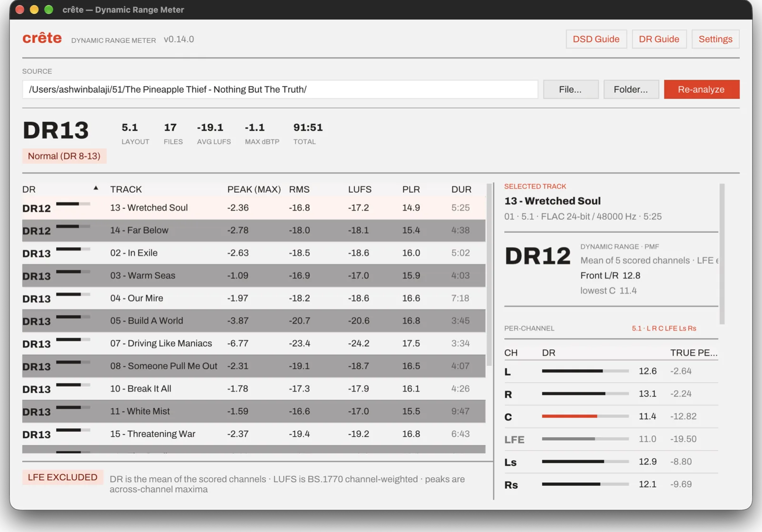This screenshot has height=532, width=762.
Task: Click the Normal (DR 8-13) badge
Action: [x=64, y=156]
